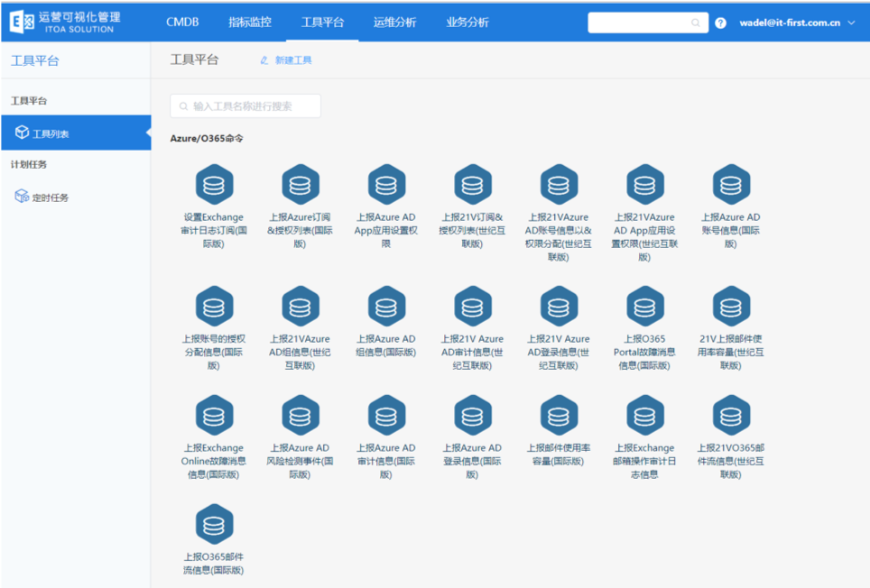Select 工具列表 in the sidebar

[76, 133]
